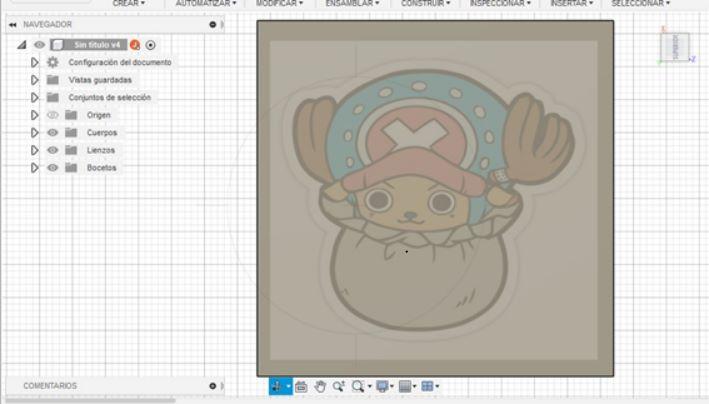
Task: Expand the Bocetos folder triangle
Action: pyautogui.click(x=34, y=168)
